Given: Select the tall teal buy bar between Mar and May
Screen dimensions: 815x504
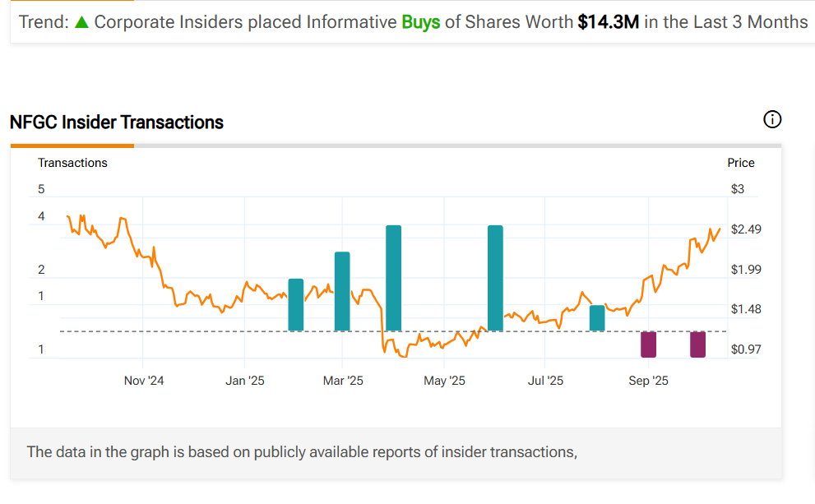Looking at the screenshot, I should point(393,278).
